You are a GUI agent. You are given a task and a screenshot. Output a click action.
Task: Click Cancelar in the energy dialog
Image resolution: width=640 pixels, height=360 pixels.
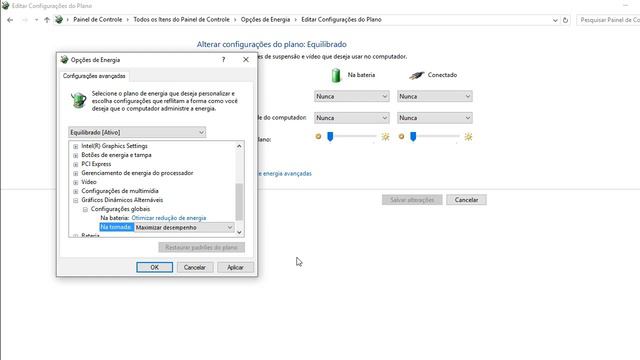click(195, 267)
